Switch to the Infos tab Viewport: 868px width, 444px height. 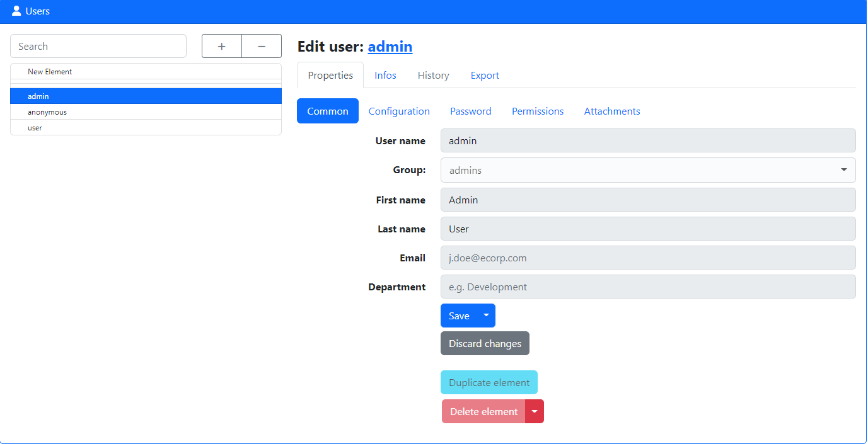pyautogui.click(x=385, y=76)
